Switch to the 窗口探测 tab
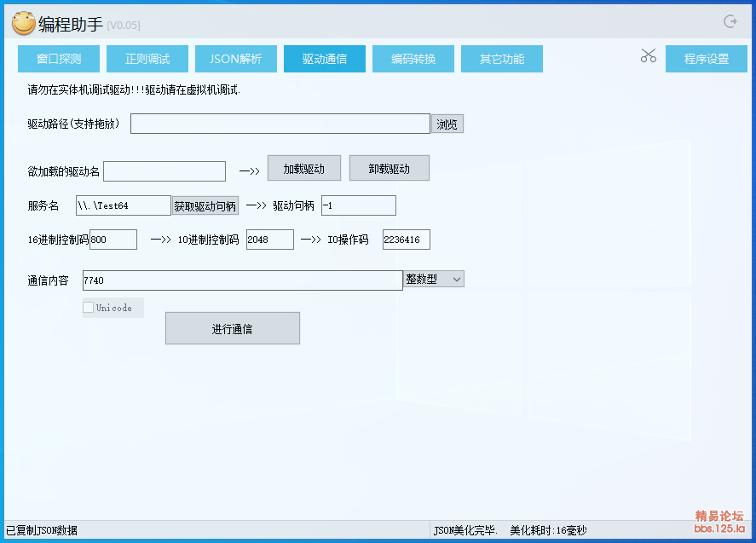This screenshot has height=543, width=756. click(59, 59)
